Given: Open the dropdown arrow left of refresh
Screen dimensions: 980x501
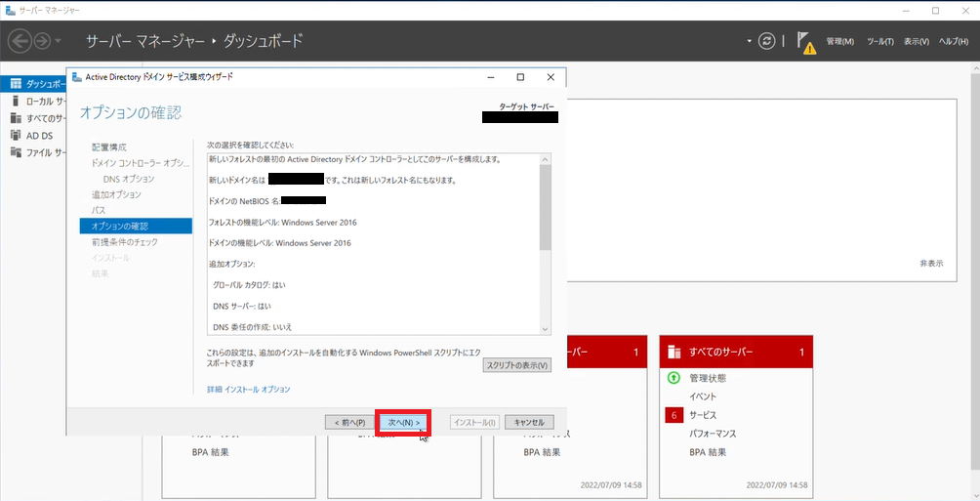Looking at the screenshot, I should (x=750, y=41).
